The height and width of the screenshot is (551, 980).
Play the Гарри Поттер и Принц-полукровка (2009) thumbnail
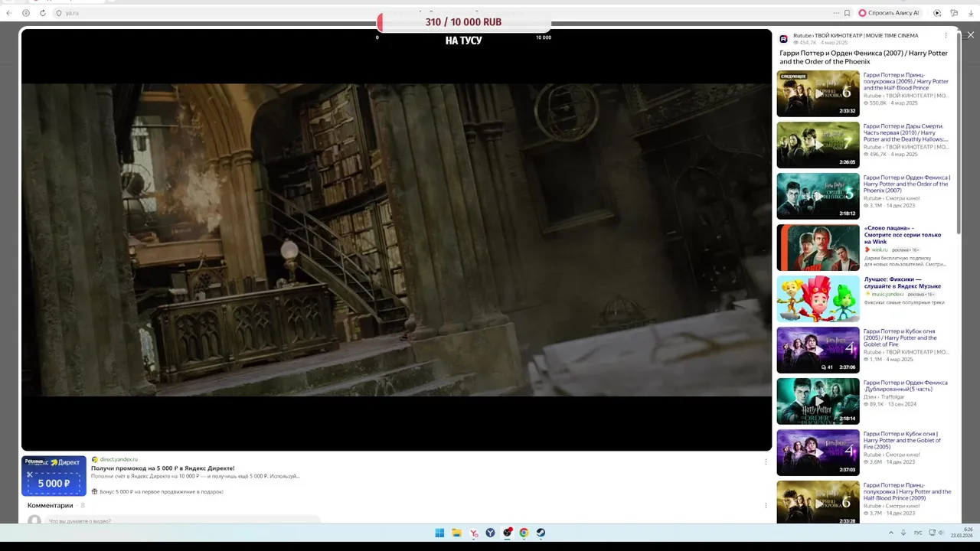[818, 93]
